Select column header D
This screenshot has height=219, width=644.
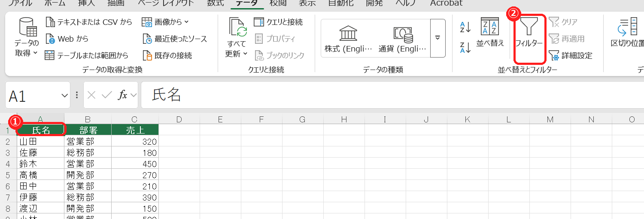[x=179, y=119]
